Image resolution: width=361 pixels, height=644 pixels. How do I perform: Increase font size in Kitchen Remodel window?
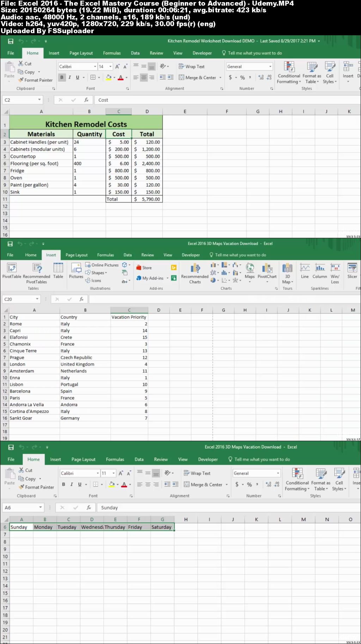pos(117,66)
